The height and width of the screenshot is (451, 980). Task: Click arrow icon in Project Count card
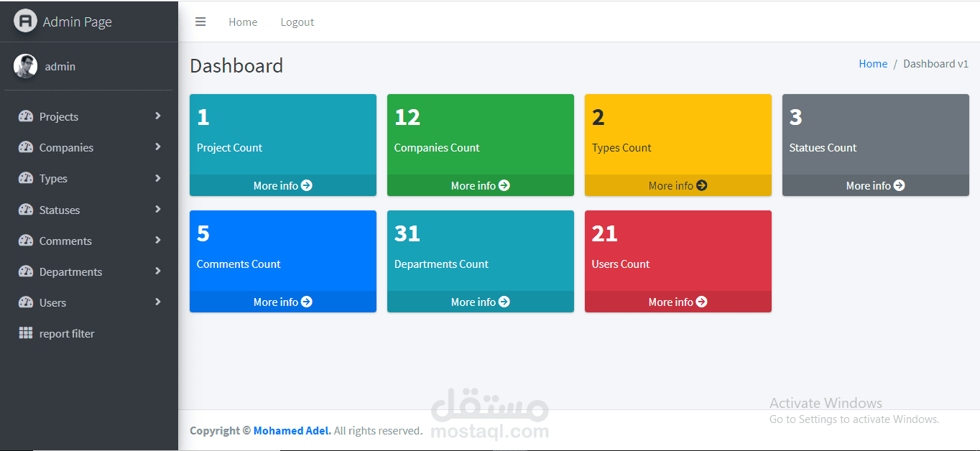(x=307, y=185)
